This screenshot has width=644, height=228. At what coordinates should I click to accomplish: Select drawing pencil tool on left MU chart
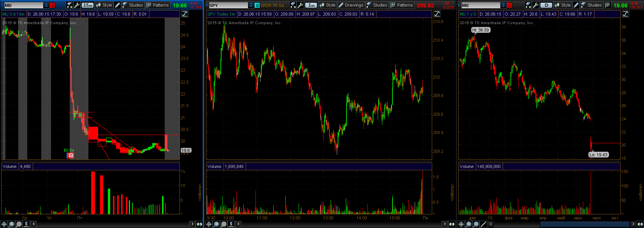point(118,5)
